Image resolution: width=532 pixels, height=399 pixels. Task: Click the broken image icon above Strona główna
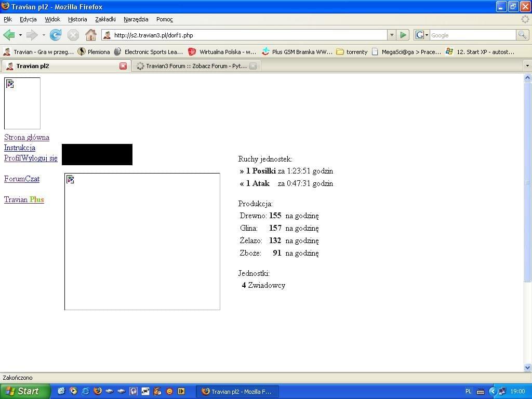click(x=22, y=103)
